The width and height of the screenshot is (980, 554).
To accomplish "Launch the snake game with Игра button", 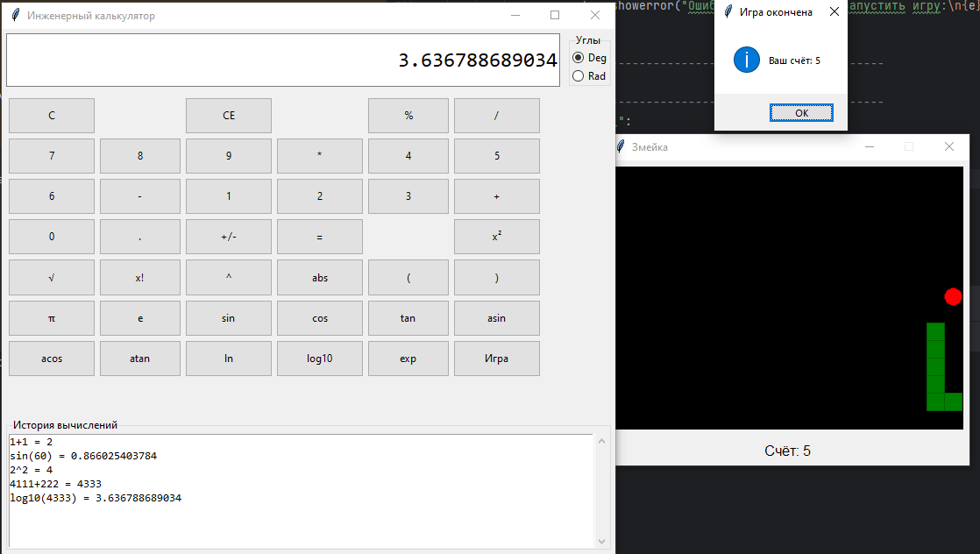I will pyautogui.click(x=497, y=359).
